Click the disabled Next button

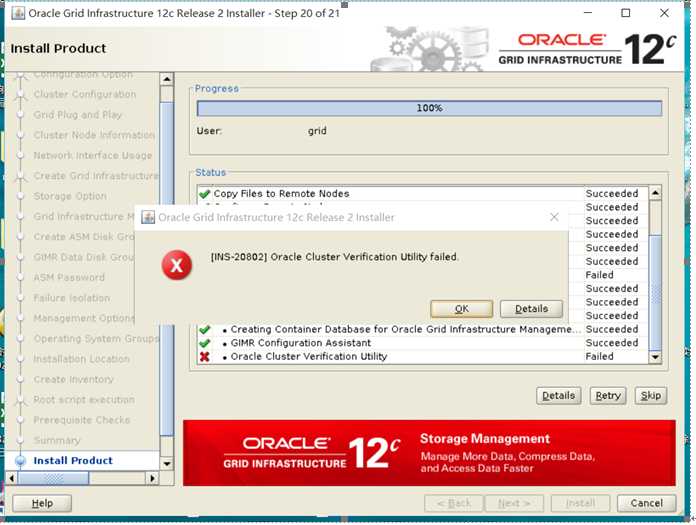pyautogui.click(x=514, y=503)
